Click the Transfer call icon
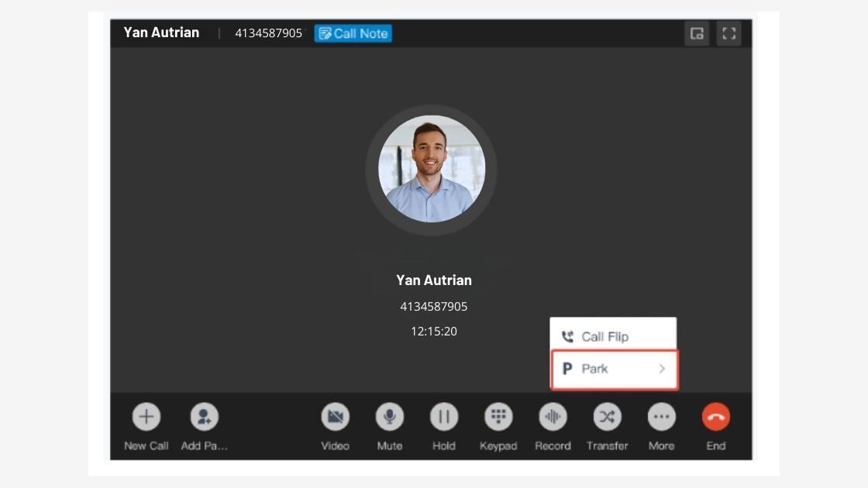 point(607,417)
